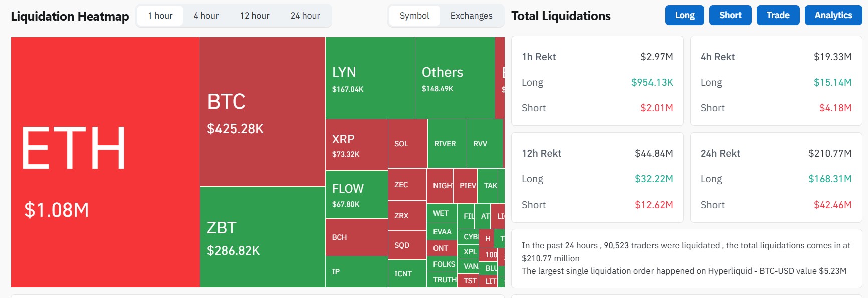Keep the 1 hour timeframe selected
868x298 pixels.
click(159, 15)
